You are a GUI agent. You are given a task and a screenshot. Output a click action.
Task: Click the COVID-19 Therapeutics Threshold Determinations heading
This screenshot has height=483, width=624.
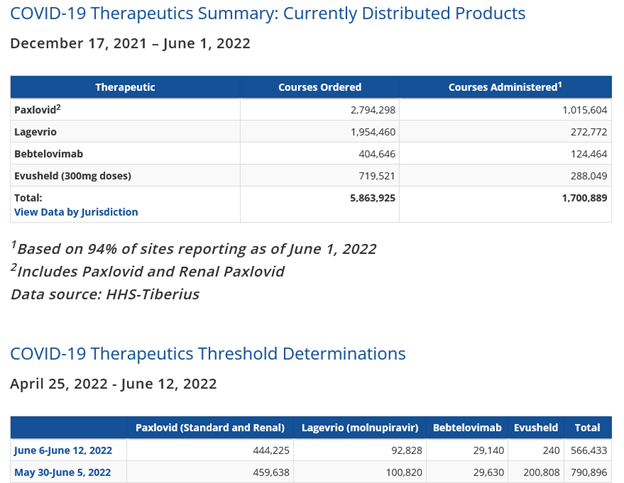(208, 353)
